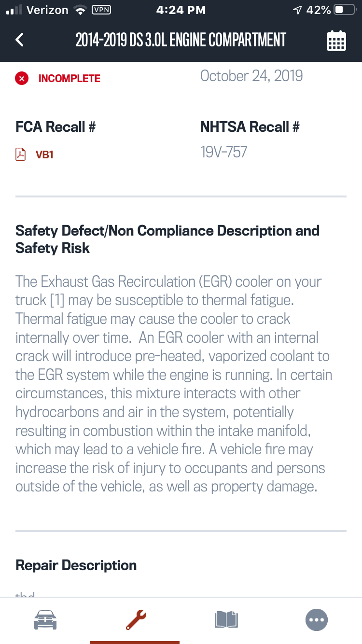This screenshot has height=644, width=362.
Task: Tap the VB1 recall link
Action: point(44,155)
